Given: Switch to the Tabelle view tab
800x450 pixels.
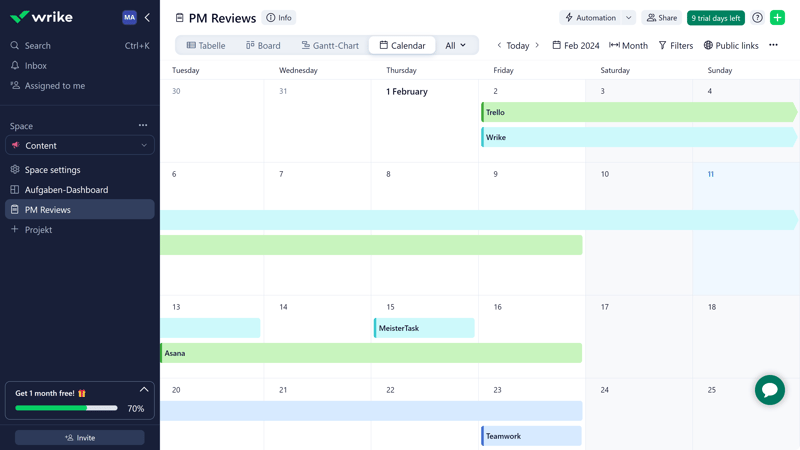Looking at the screenshot, I should pos(206,45).
